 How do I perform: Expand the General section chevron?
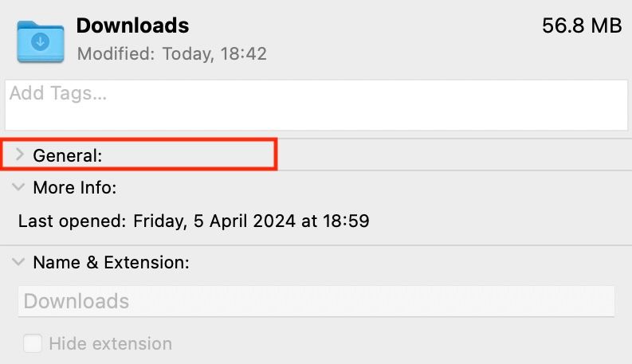coord(20,155)
